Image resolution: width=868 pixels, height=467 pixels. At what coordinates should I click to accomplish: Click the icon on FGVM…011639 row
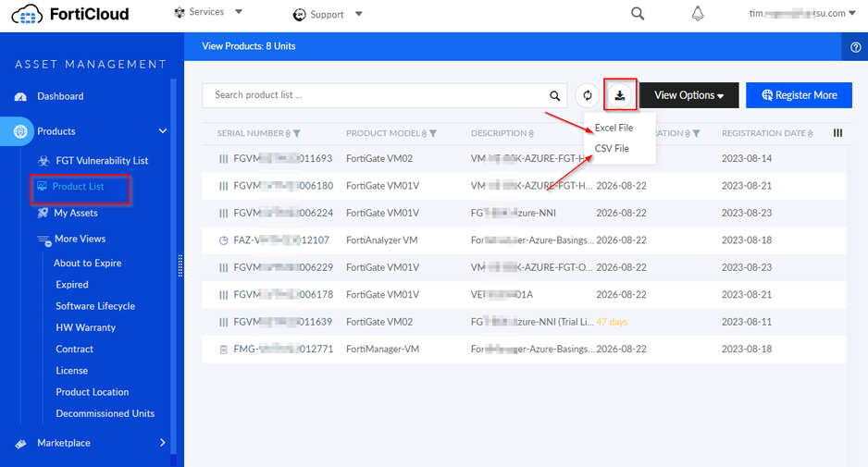click(x=223, y=322)
